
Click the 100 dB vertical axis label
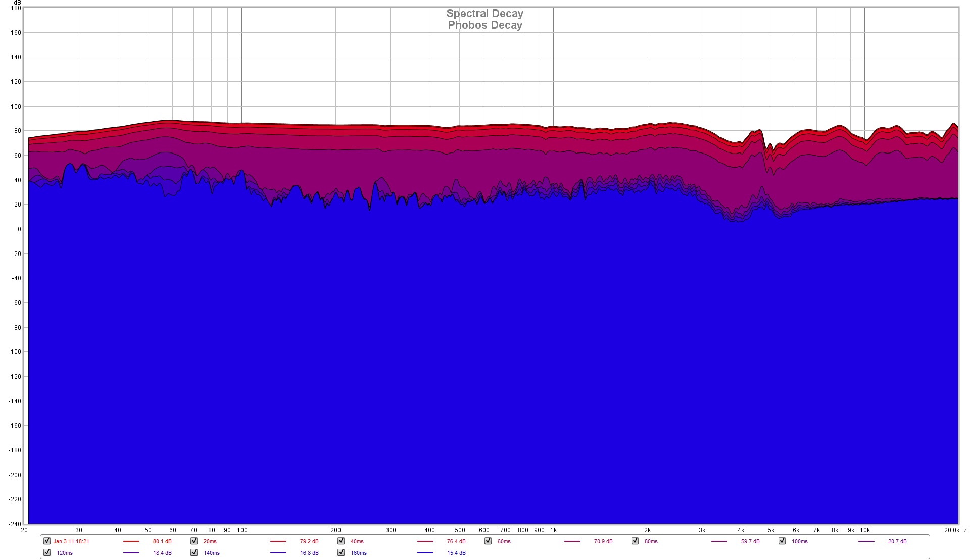pos(16,107)
